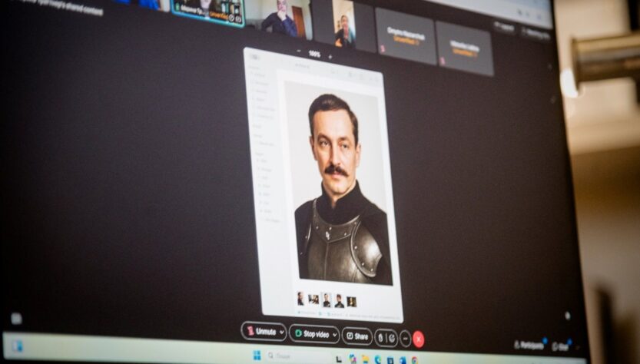Select the first portrait thumbnail in the filmstrip
The height and width of the screenshot is (364, 640).
pyautogui.click(x=300, y=299)
